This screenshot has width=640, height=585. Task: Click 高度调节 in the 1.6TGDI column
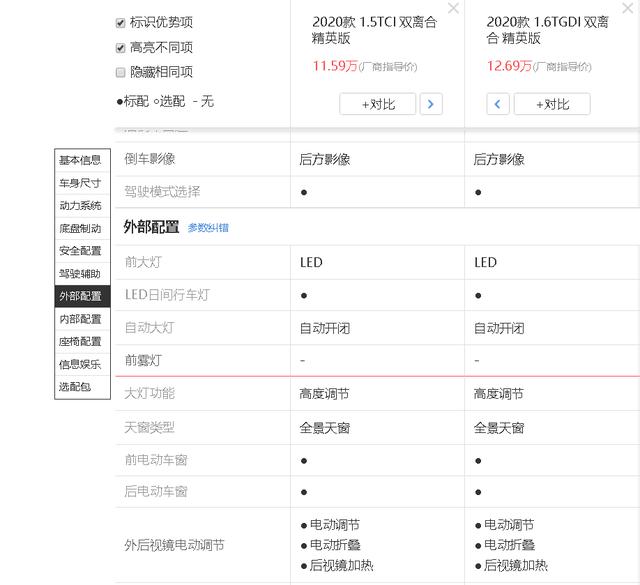(x=499, y=394)
